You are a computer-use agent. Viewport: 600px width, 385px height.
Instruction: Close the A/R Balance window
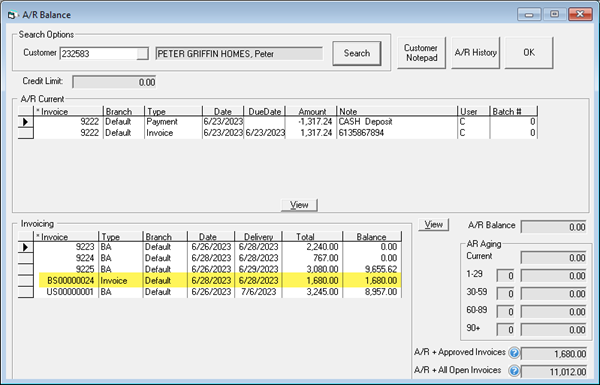[580, 15]
